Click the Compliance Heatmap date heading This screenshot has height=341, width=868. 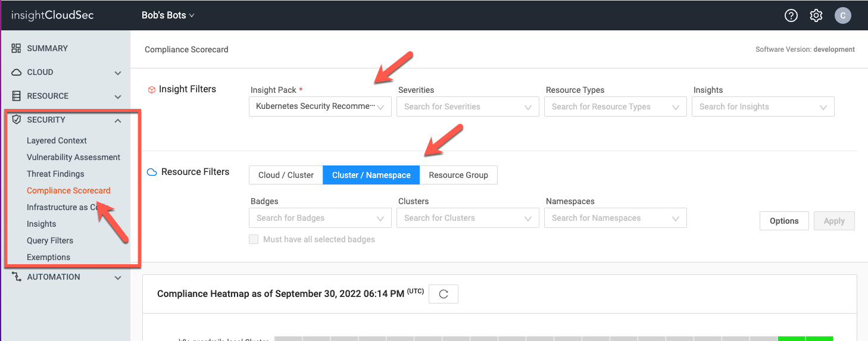pyautogui.click(x=291, y=293)
